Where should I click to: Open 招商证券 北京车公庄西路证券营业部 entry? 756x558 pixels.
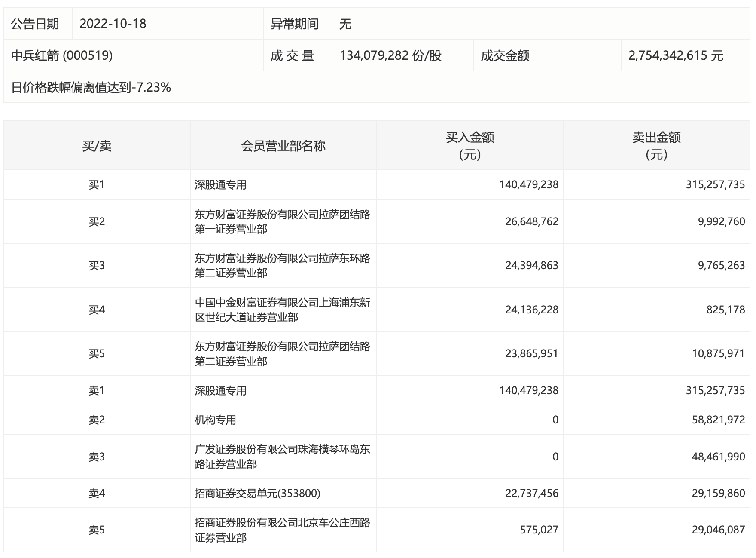pyautogui.click(x=282, y=530)
